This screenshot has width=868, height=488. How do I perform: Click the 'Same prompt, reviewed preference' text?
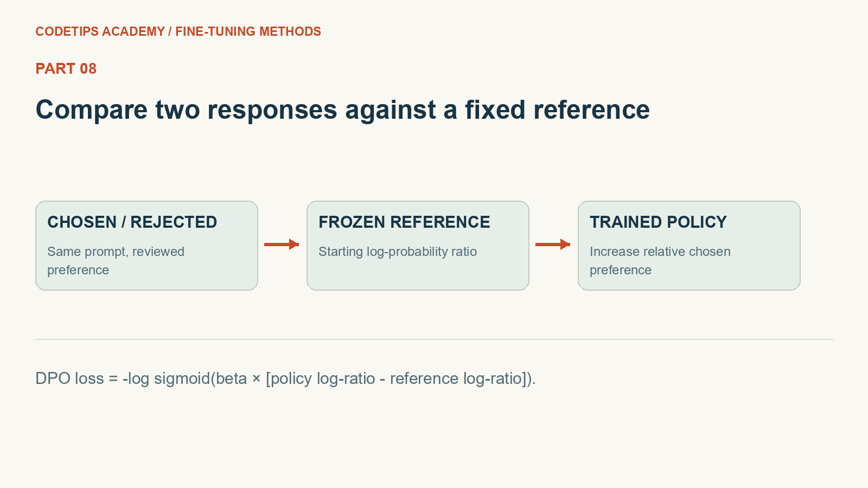click(116, 261)
